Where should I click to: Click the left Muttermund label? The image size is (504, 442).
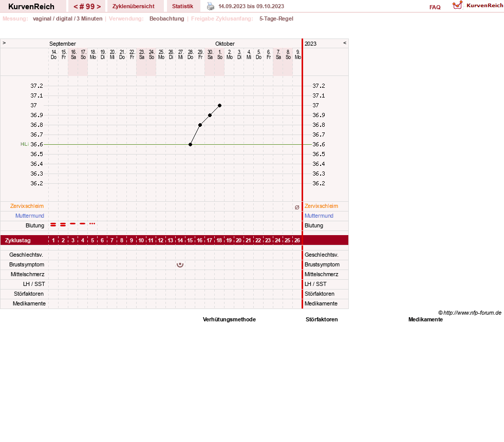30,216
